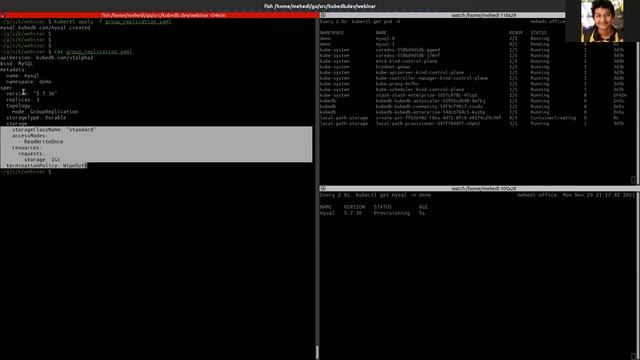Click the presenter webcam thumbnail
This screenshot has width=640, height=360.
(602, 21)
